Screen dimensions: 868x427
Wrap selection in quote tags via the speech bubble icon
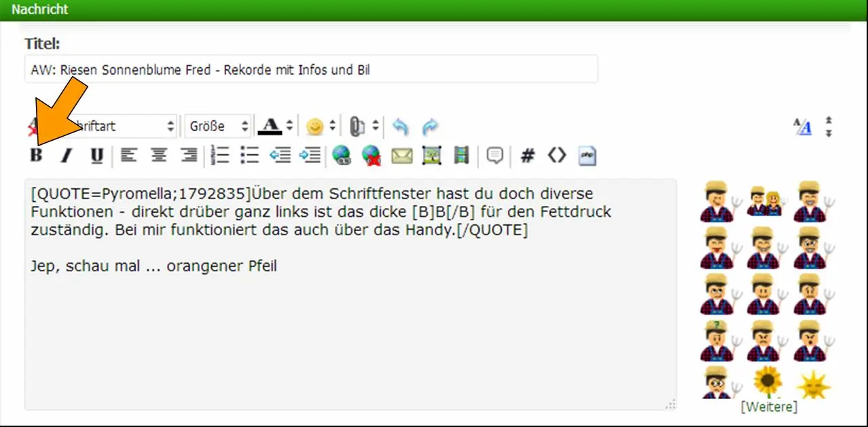coord(495,156)
